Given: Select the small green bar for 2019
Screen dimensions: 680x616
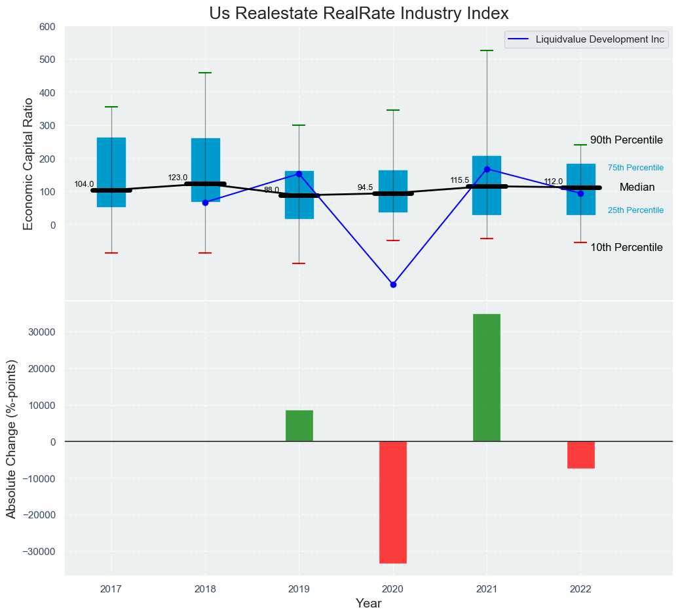Looking at the screenshot, I should point(299,425).
